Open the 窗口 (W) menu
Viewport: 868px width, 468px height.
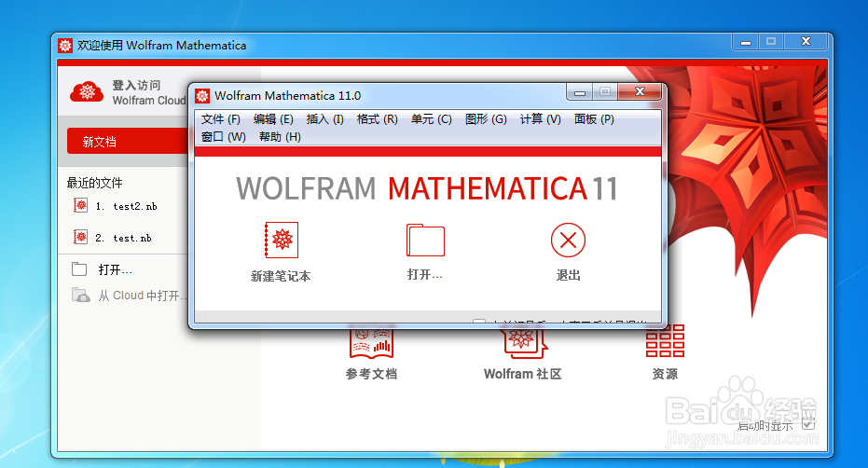[x=223, y=137]
